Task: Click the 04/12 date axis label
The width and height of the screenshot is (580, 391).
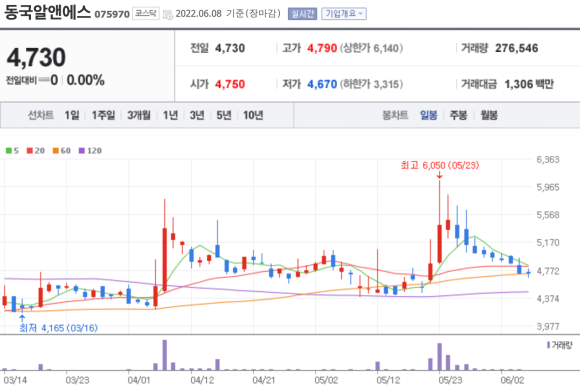Action: (202, 380)
